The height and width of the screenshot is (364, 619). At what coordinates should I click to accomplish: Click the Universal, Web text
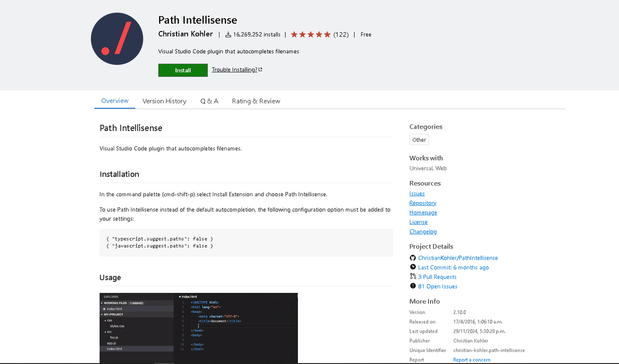coord(428,168)
